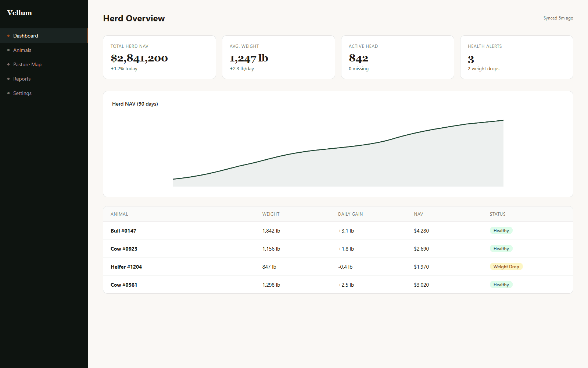Open the Animals section
Viewport: 588px width, 368px height.
click(x=22, y=50)
